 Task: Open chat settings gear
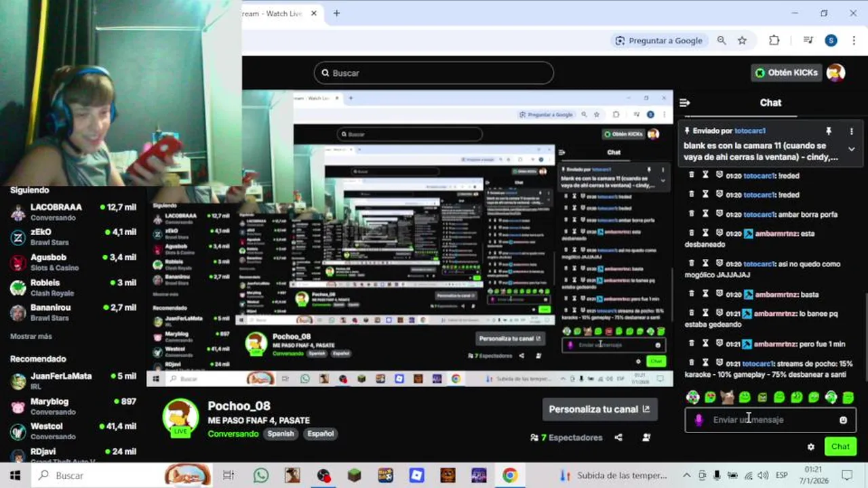[811, 447]
